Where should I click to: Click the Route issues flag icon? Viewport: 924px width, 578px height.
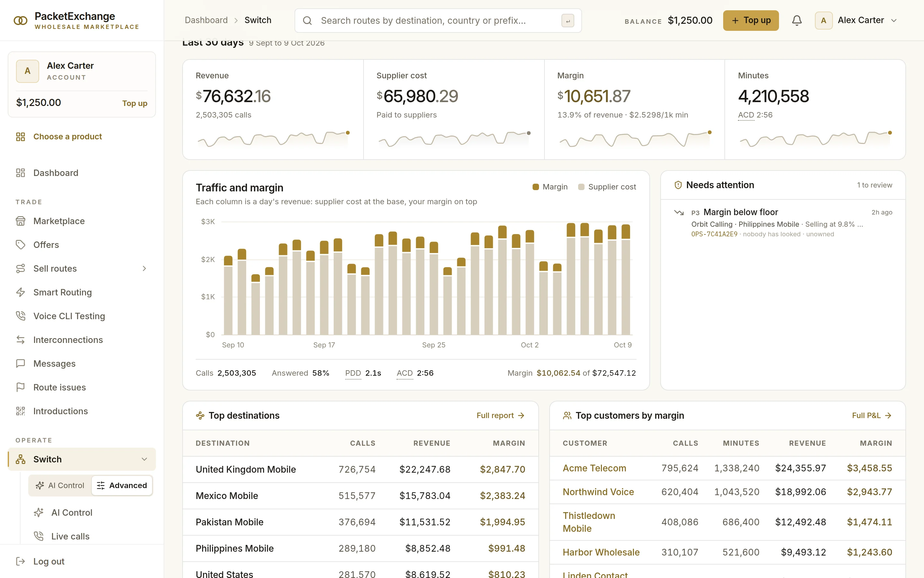[21, 387]
